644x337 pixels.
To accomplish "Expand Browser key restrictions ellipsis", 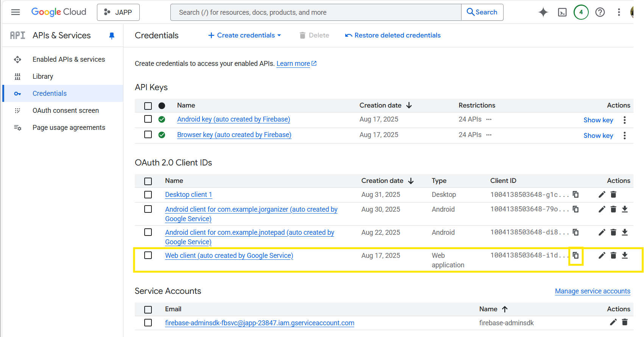I will pos(489,135).
